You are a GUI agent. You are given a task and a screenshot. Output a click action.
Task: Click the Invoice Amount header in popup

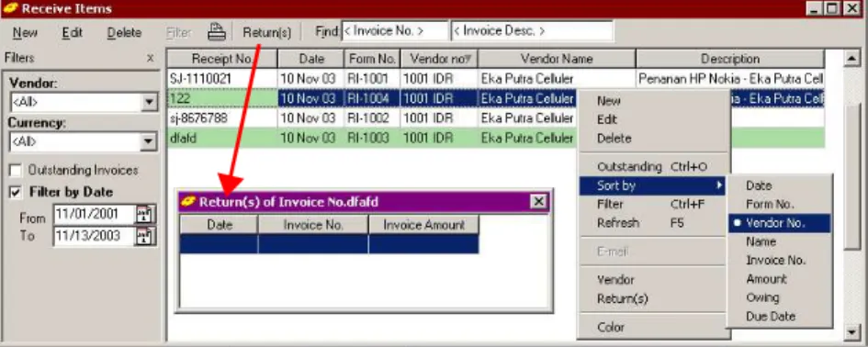[423, 225]
